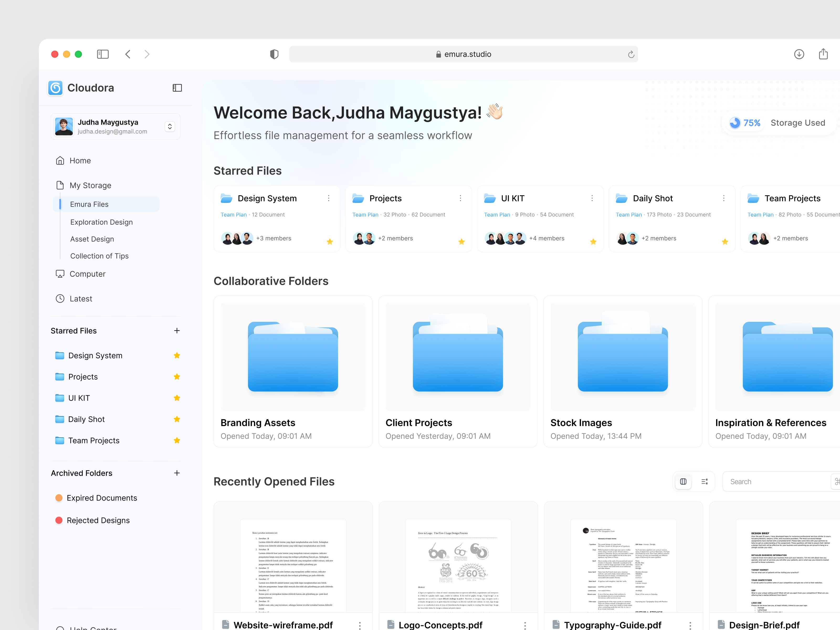Add a new starred file via plus button
The width and height of the screenshot is (840, 630).
[177, 330]
